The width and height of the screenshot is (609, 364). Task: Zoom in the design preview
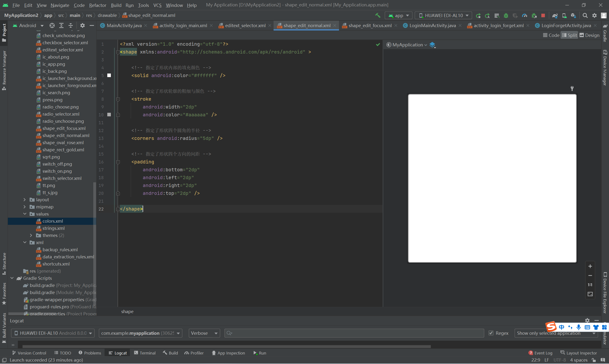pos(590,266)
